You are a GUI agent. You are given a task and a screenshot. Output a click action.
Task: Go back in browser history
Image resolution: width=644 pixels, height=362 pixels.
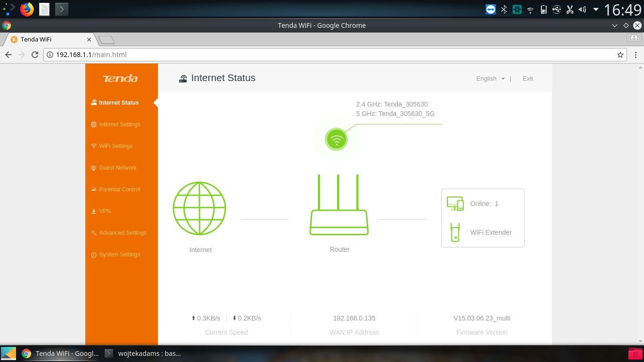pyautogui.click(x=8, y=55)
